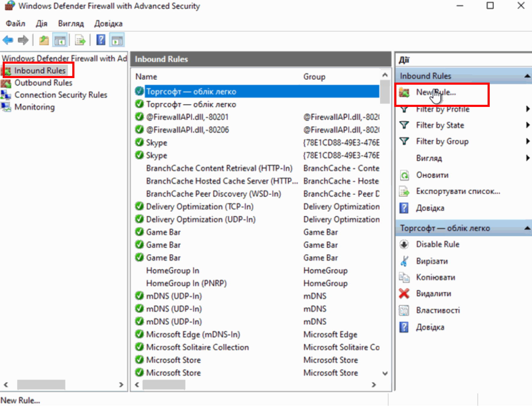Click the Оновити refresh icon
The image size is (532, 409).
point(404,175)
